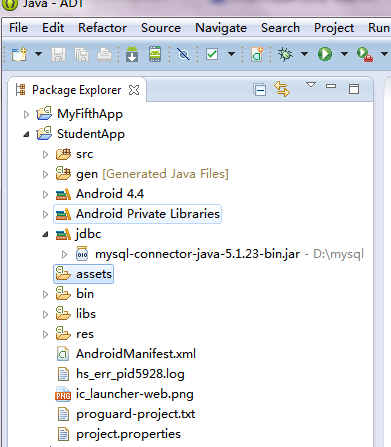This screenshot has width=391, height=447.
Task: Expand Android Private Libraries node
Action: (45, 214)
